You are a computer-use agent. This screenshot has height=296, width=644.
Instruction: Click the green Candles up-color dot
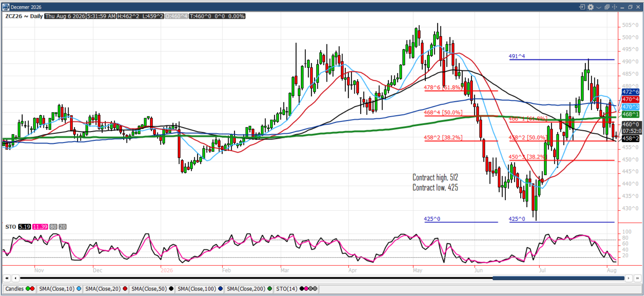pos(28,289)
